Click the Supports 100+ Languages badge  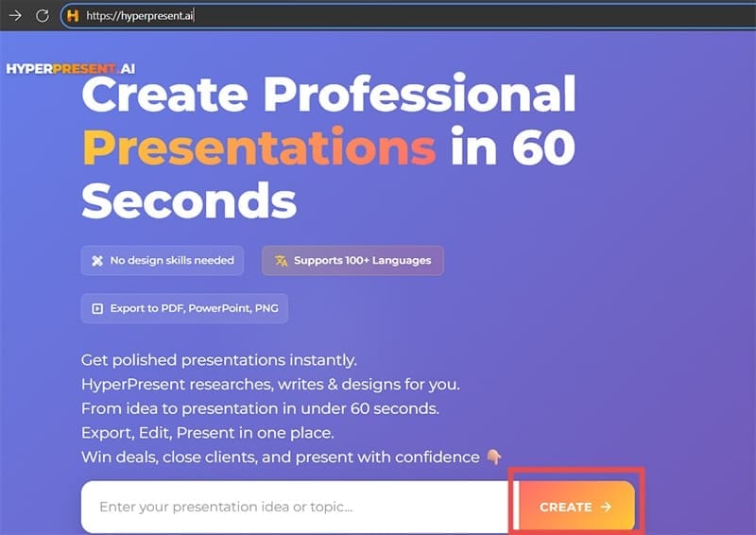pyautogui.click(x=352, y=261)
